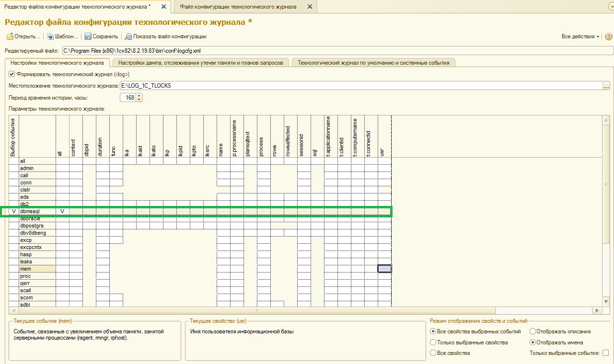Select "Отображать имена" radio button
Screen dimensions: 614x364
tap(533, 342)
